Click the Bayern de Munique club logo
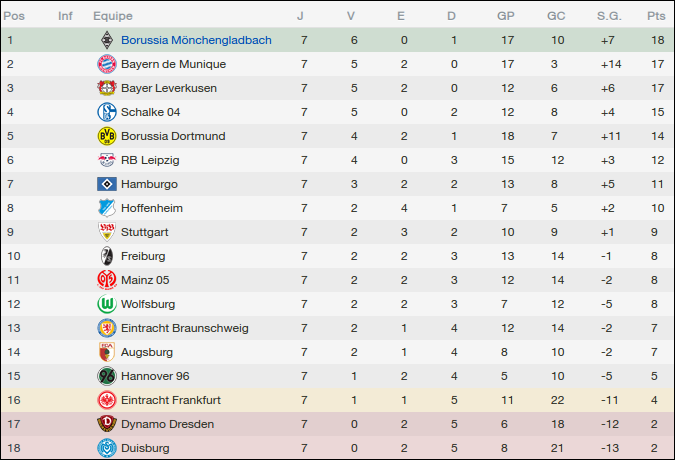 [x=106, y=64]
